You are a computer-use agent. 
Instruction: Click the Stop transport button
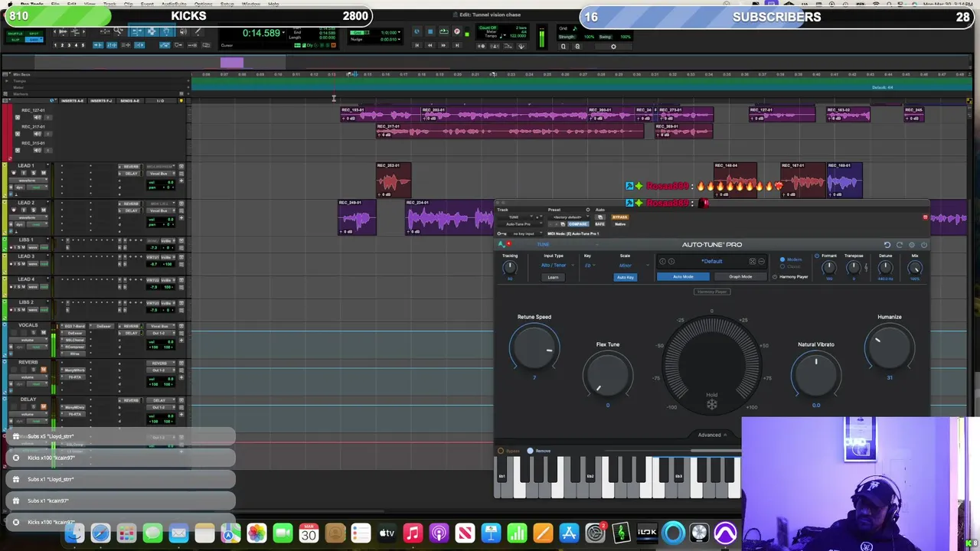pyautogui.click(x=430, y=31)
